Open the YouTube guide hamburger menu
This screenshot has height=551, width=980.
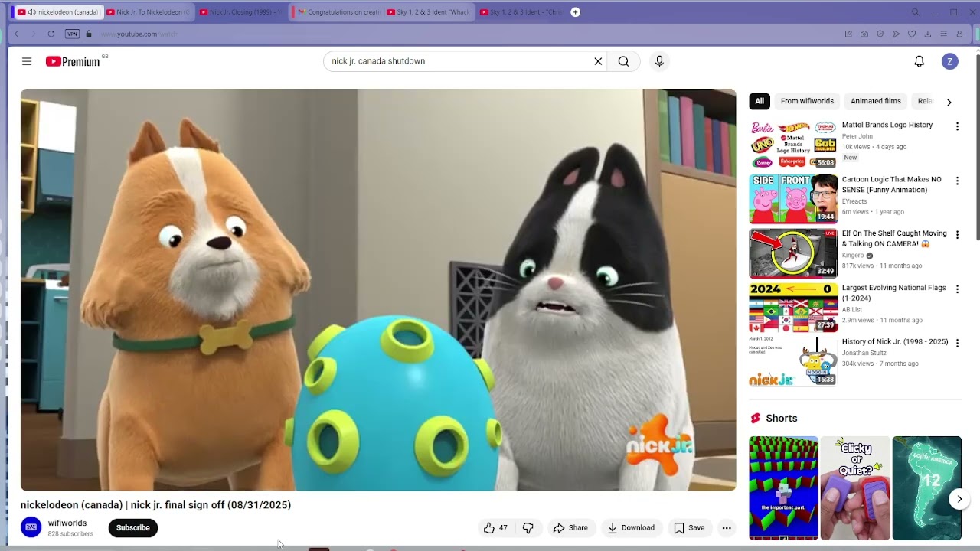pyautogui.click(x=27, y=61)
